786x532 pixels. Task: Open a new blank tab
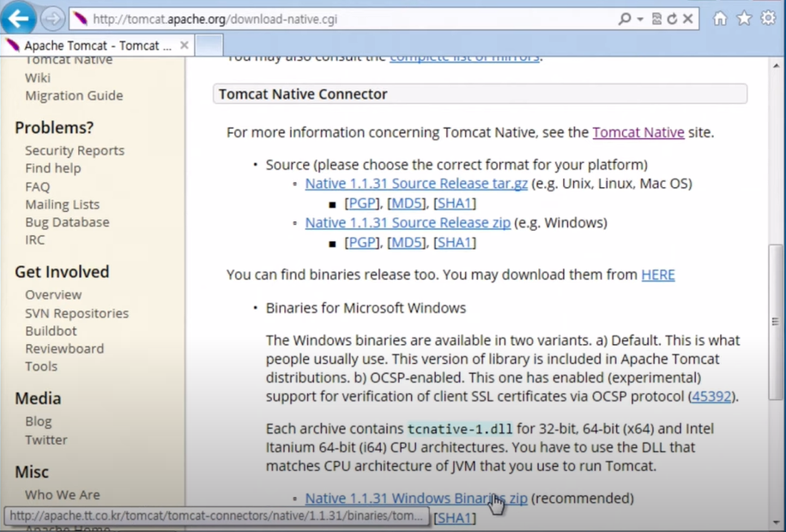(x=209, y=45)
